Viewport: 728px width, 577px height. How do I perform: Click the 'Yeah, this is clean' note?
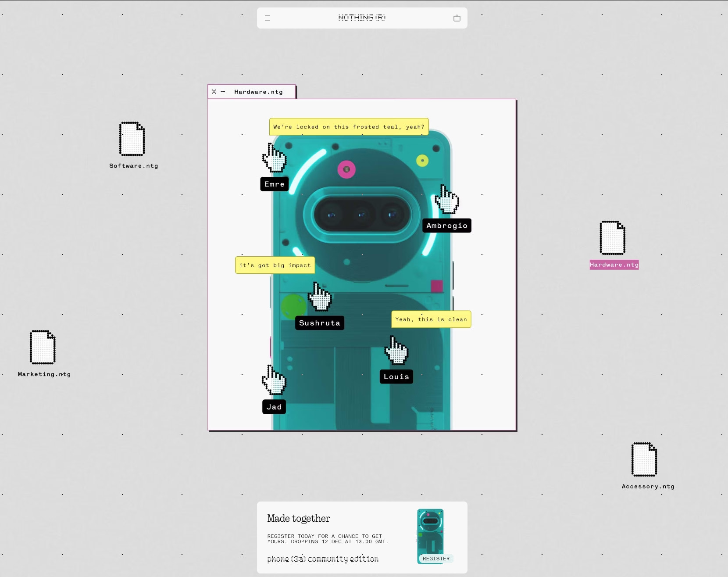point(431,319)
